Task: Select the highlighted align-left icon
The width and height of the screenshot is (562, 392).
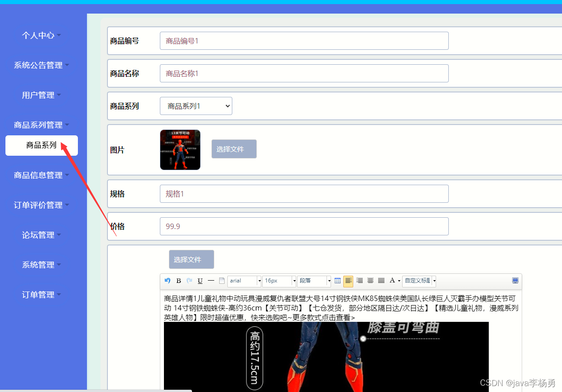Action: (348, 281)
